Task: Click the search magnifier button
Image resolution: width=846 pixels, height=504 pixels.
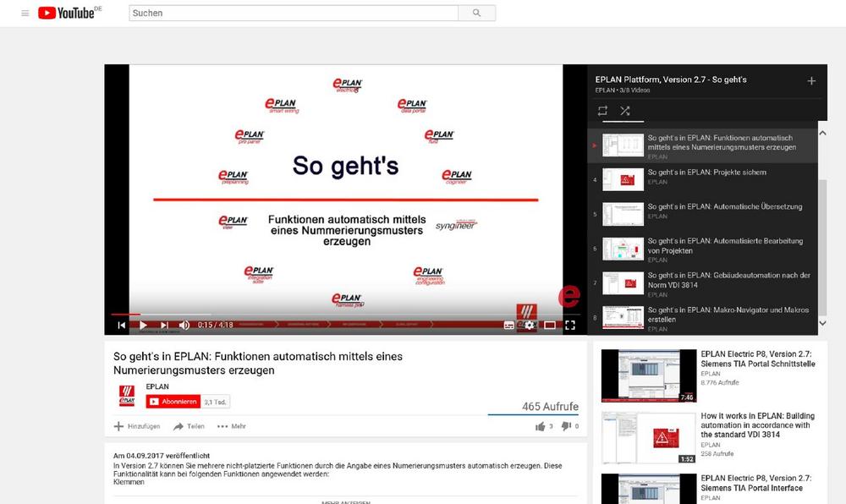Action: pyautogui.click(x=476, y=13)
